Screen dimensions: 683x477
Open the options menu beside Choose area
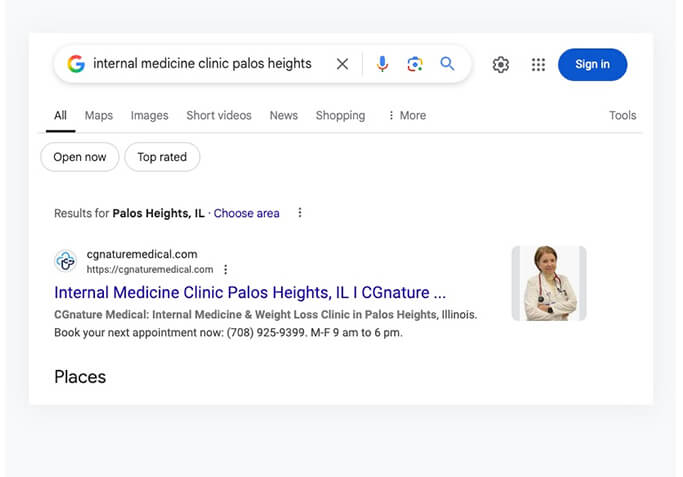[300, 213]
